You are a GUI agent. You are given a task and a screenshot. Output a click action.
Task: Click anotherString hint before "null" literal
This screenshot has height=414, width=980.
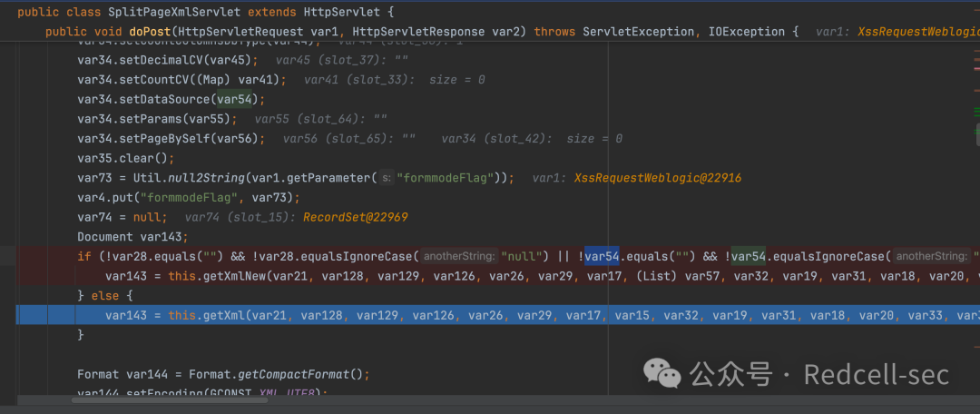(x=459, y=256)
